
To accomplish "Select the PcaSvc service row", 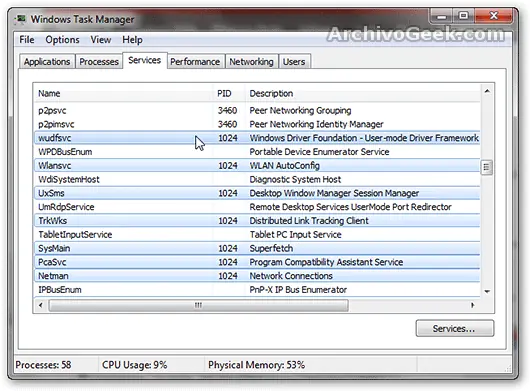I will (257, 262).
